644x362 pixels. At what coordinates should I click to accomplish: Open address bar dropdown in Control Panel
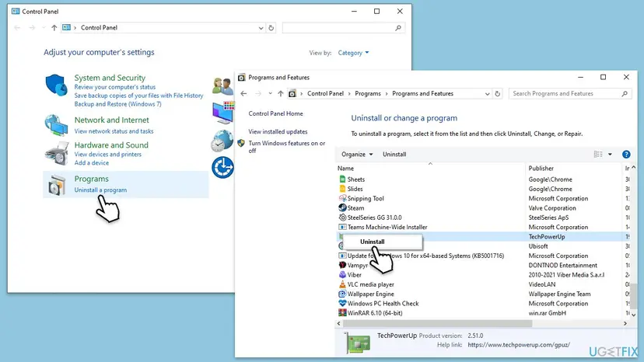(x=261, y=28)
